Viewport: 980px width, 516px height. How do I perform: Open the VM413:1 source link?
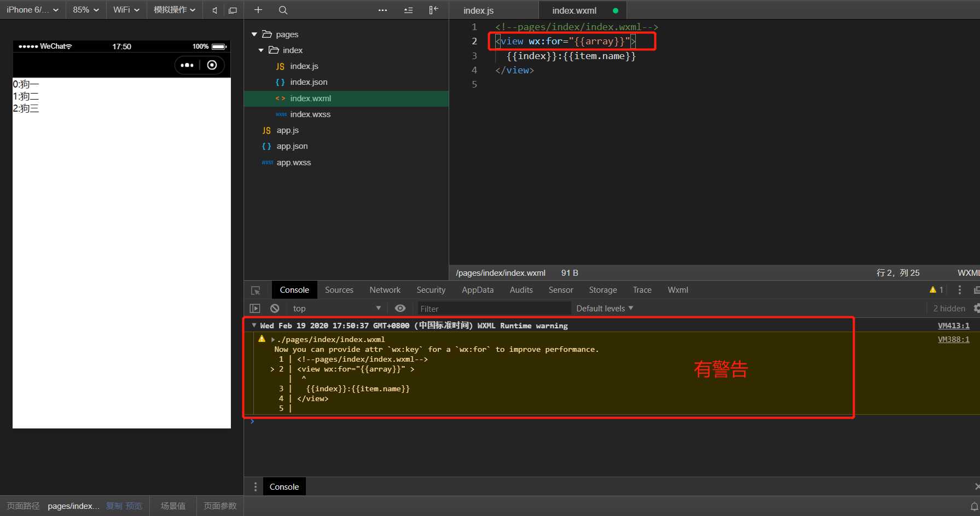click(953, 326)
